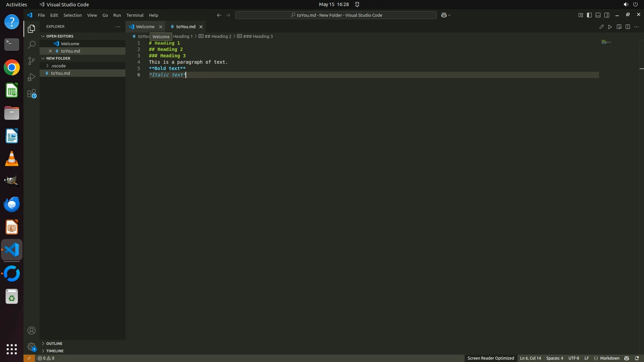
Task: Open the Extensions view
Action: [32, 94]
